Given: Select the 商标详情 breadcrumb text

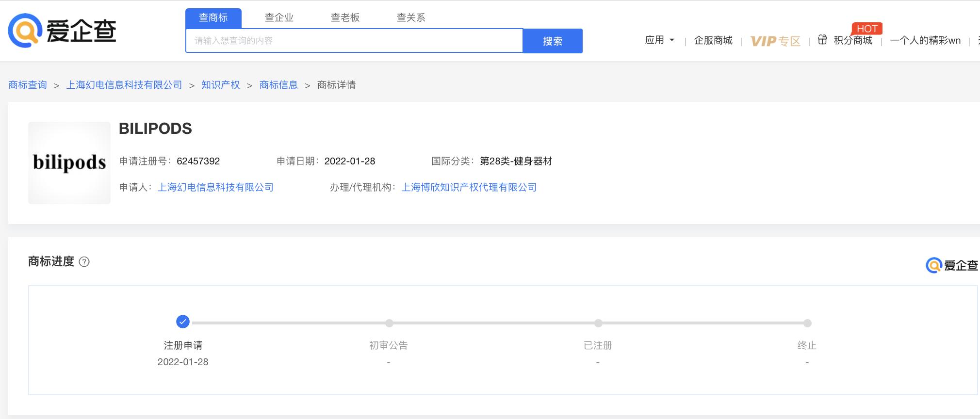Looking at the screenshot, I should (336, 85).
